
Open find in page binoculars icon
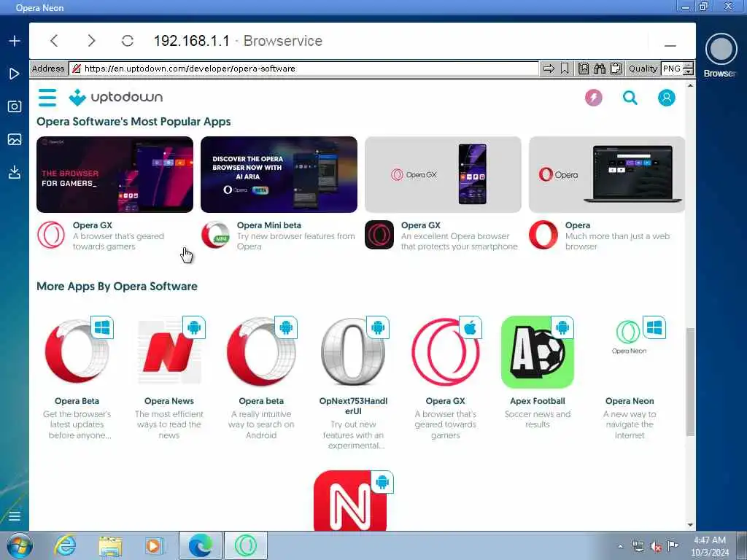point(600,69)
